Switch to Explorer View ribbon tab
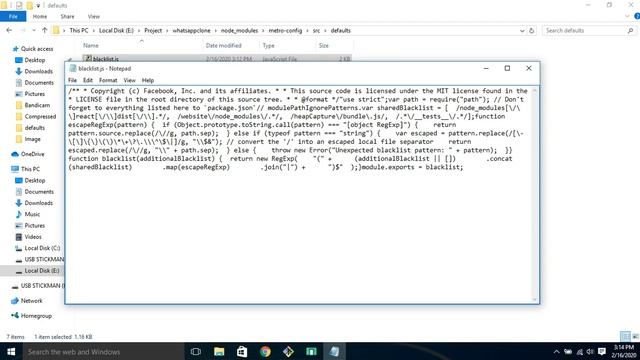The height and width of the screenshot is (360, 640). pos(93,16)
